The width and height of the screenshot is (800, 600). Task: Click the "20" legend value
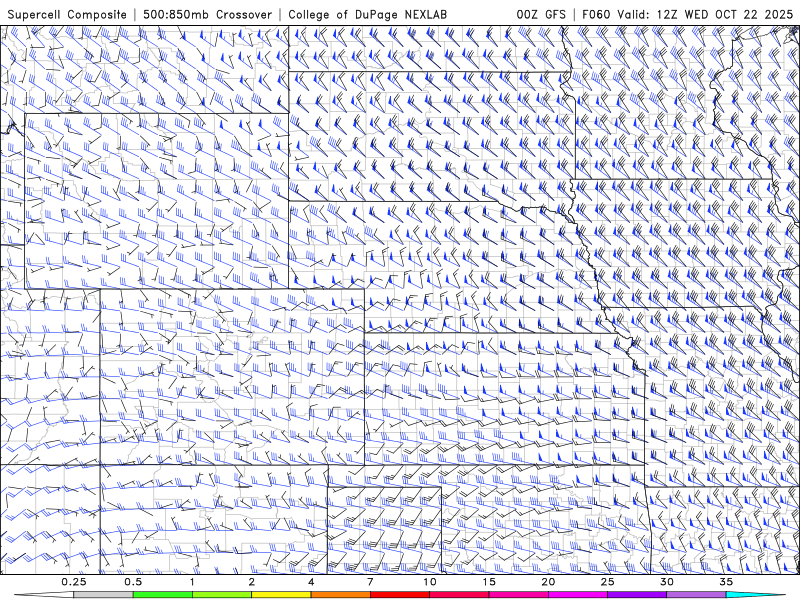548,582
